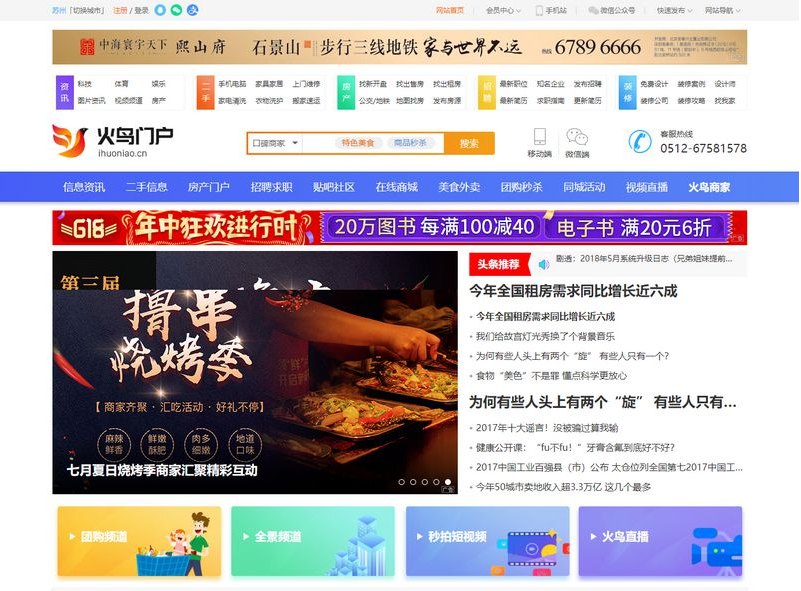Open article 今年50城市卖地收入超3.3万亿
The height and width of the screenshot is (591, 801).
[563, 487]
